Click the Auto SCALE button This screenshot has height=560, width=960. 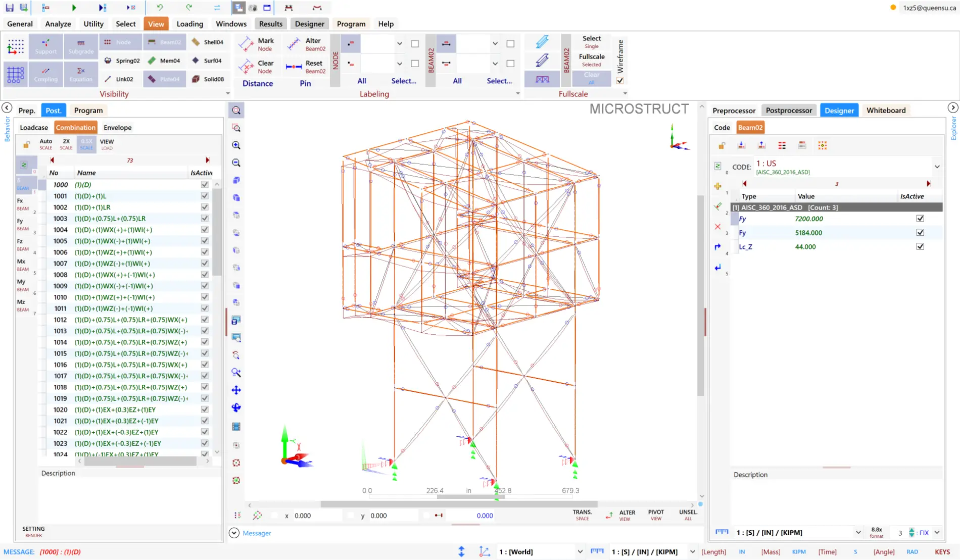coord(46,144)
